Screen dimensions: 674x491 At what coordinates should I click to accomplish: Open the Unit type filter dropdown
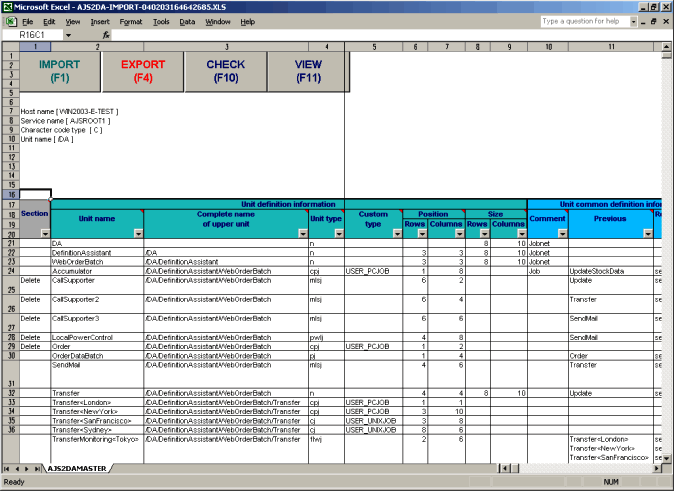[x=338, y=233]
